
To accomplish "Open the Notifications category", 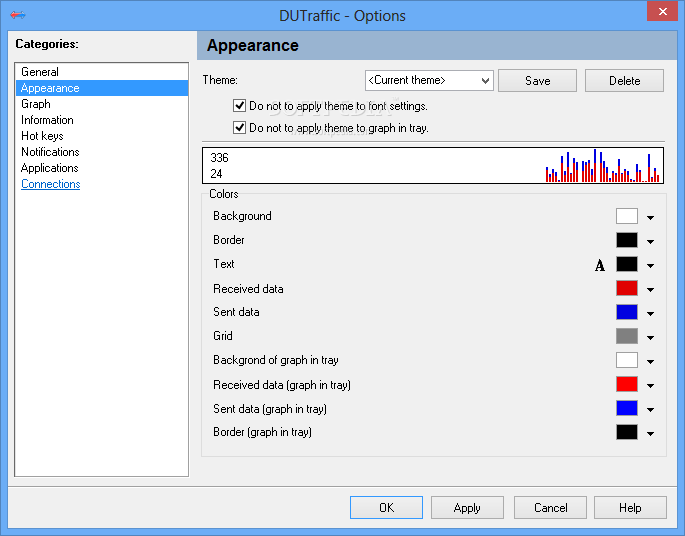I will (102, 152).
